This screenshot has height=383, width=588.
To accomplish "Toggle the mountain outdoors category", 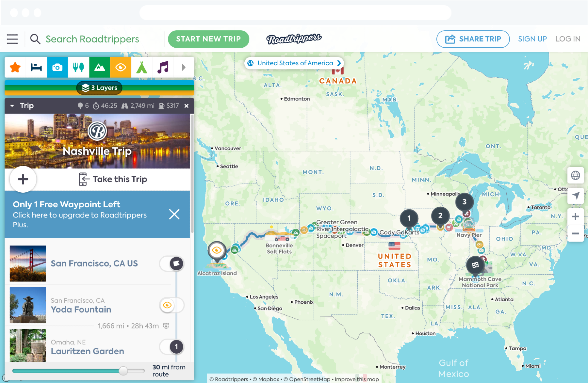I will pyautogui.click(x=100, y=68).
